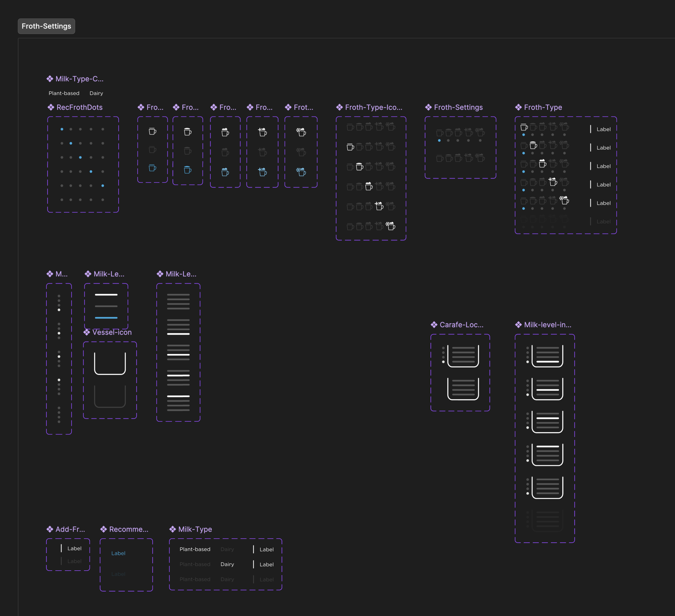
Task: Choose Plant-based under Milk-Type-C...
Action: (x=64, y=93)
